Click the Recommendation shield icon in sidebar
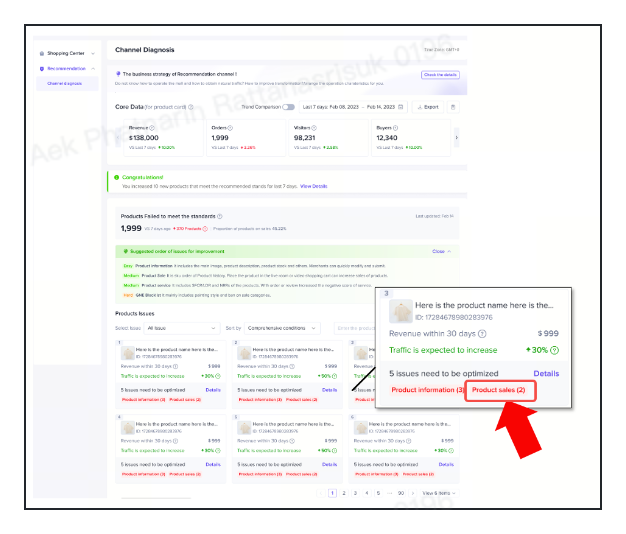This screenshot has width=626, height=534. pyautogui.click(x=42, y=69)
